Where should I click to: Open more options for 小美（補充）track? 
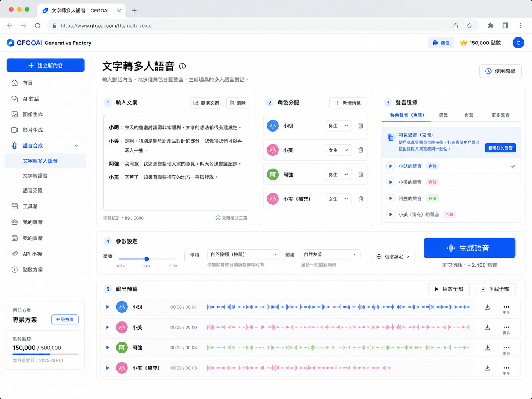tap(506, 370)
